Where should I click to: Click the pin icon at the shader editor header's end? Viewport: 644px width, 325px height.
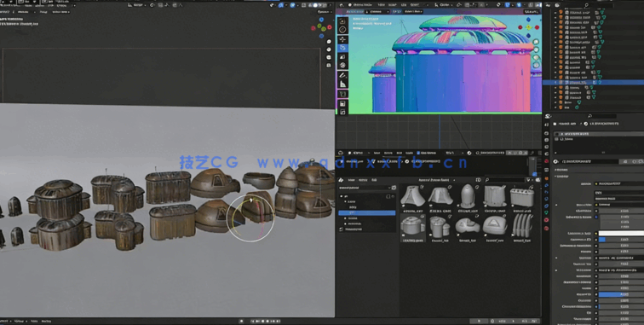click(532, 153)
